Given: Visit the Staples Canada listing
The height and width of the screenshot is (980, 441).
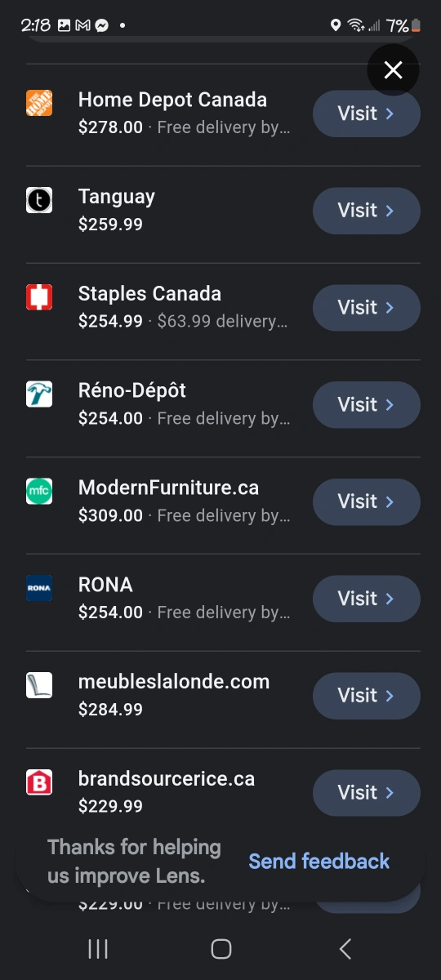Looking at the screenshot, I should (367, 308).
